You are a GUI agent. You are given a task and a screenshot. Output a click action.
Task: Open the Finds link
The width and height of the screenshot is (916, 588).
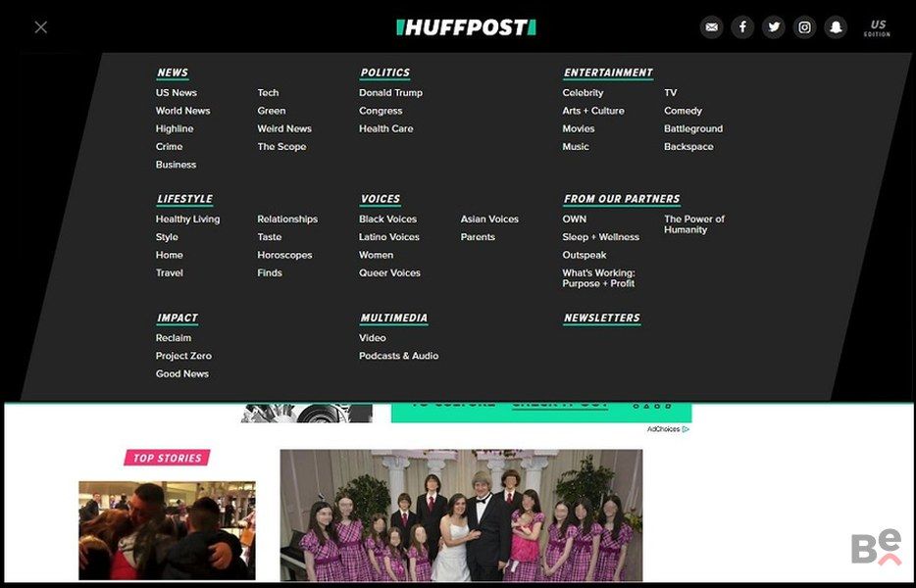point(270,272)
